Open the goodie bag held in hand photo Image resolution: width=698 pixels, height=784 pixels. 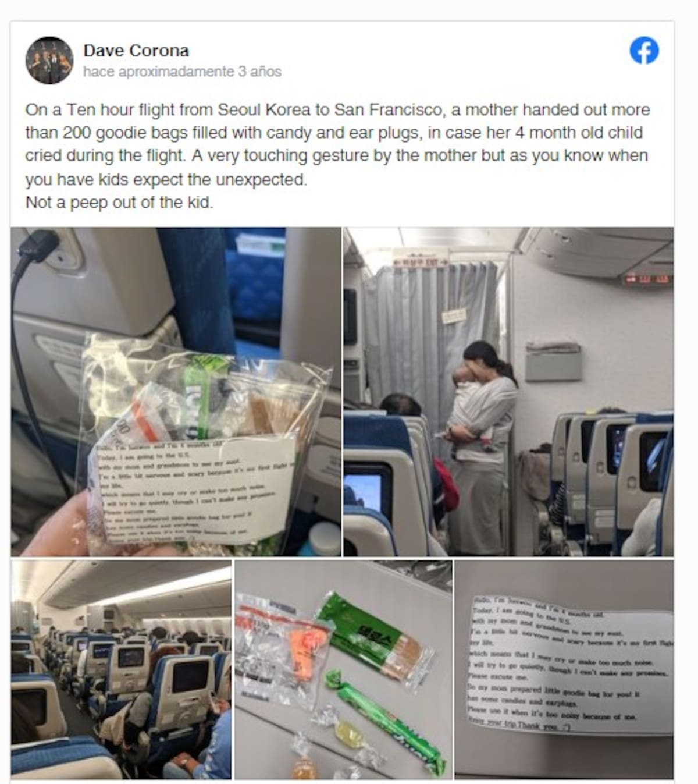176,392
